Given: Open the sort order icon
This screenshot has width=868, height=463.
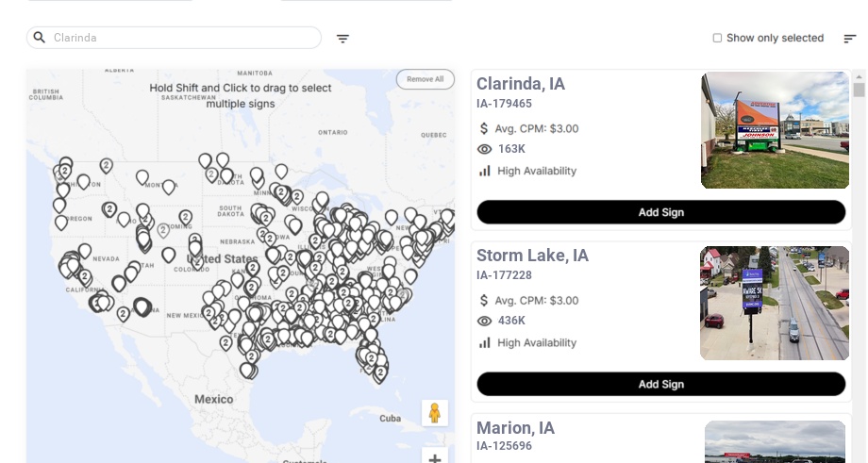Looking at the screenshot, I should pos(850,39).
